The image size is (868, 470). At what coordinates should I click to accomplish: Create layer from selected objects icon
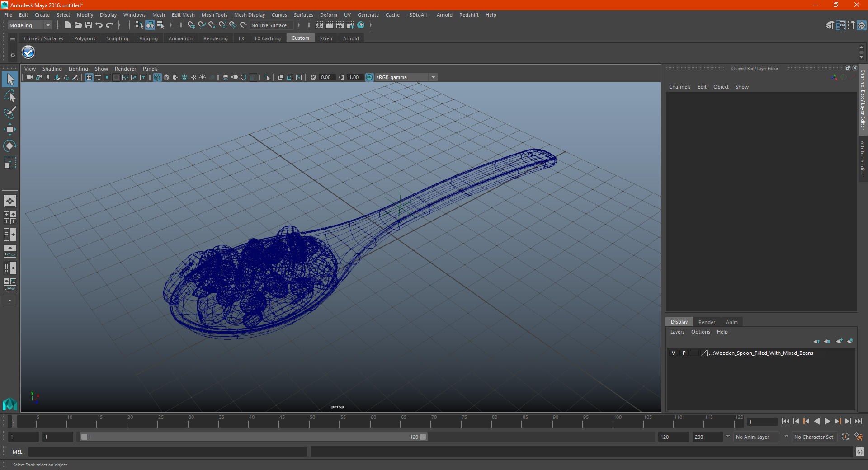tap(850, 341)
